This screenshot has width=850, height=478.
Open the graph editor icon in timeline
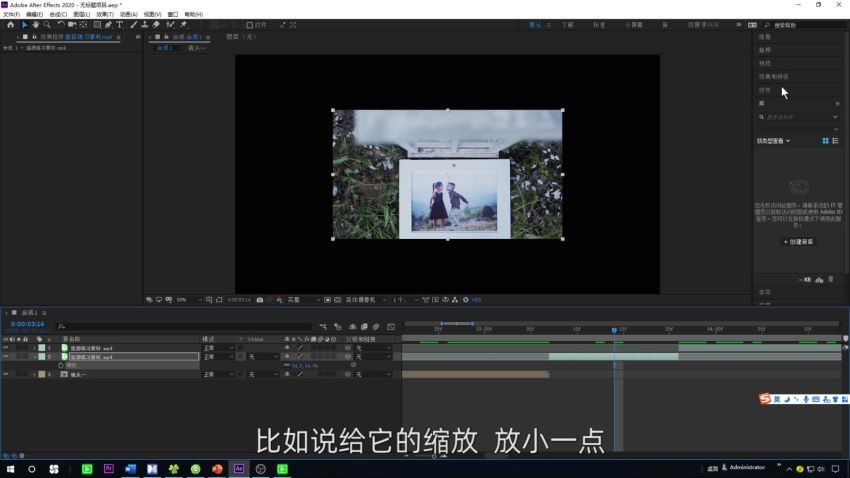pos(391,327)
